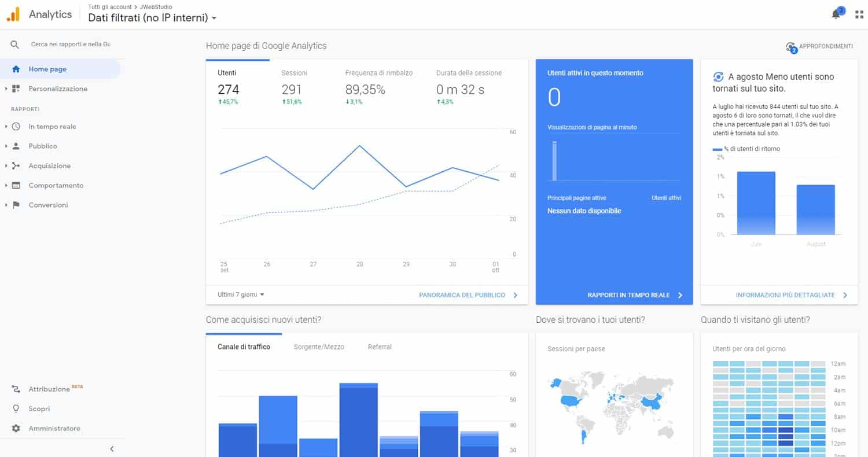
Task: Open Rapporti in tempo reale link
Action: [628, 295]
